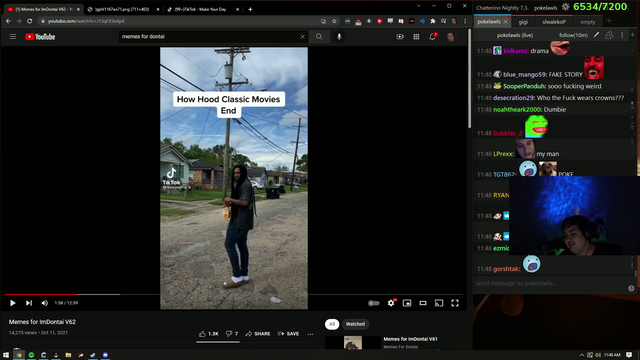Enter fullscreen mode
Image resolution: width=640 pixels, height=360 pixels.
tap(455, 303)
